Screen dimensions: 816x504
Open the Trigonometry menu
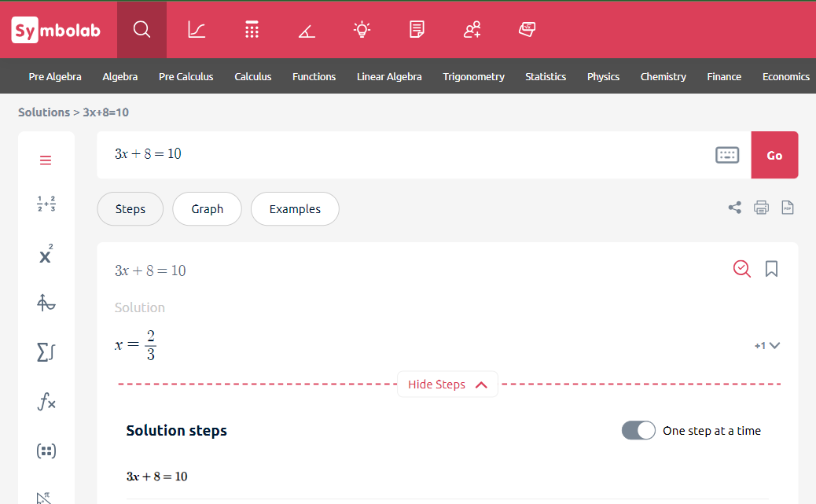click(x=473, y=76)
